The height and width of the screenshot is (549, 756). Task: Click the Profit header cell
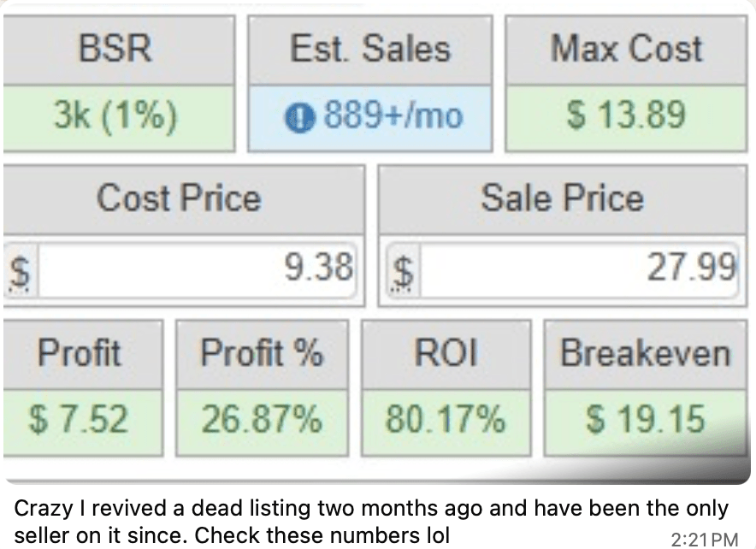click(80, 352)
